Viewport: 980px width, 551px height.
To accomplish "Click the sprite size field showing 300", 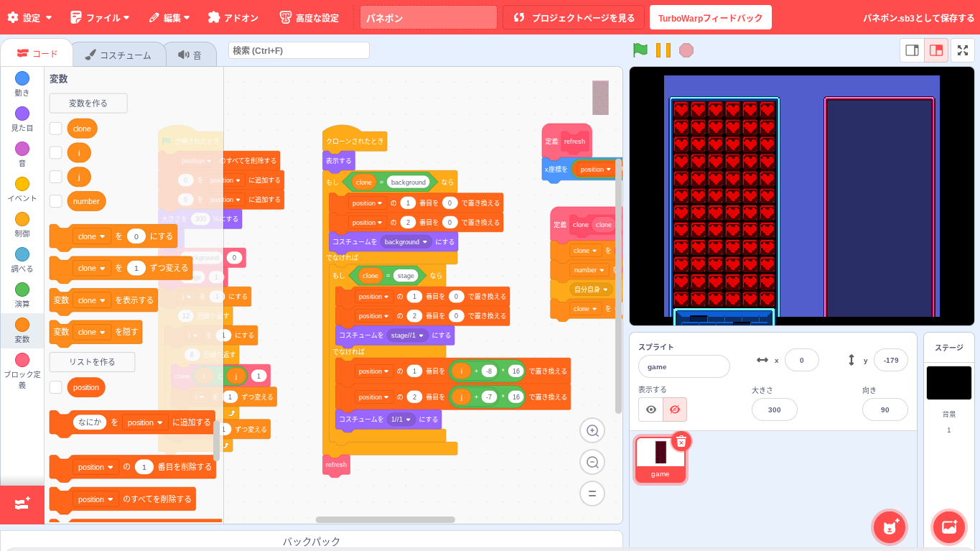I will tap(775, 409).
